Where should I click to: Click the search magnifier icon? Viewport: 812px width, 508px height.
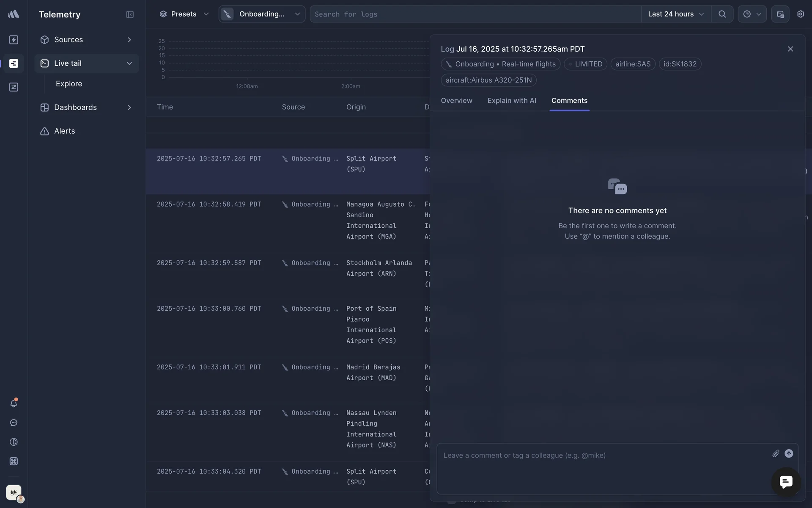pos(722,14)
